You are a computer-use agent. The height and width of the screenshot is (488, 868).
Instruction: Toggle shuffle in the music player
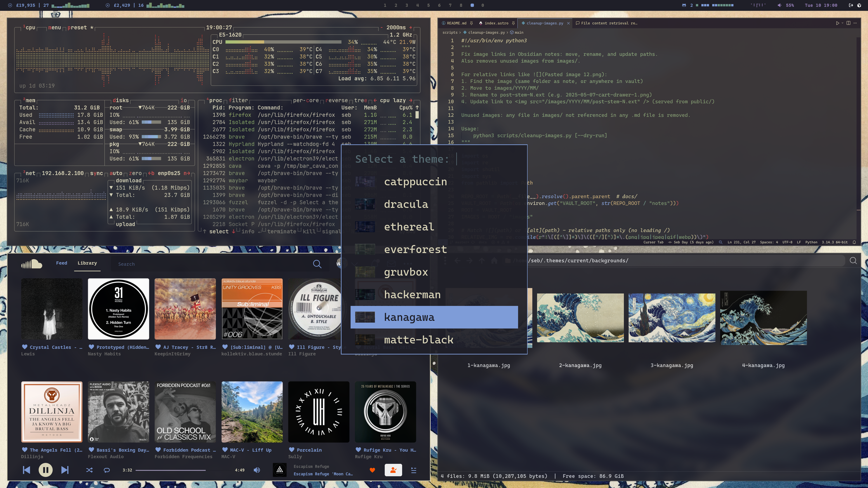(x=89, y=470)
